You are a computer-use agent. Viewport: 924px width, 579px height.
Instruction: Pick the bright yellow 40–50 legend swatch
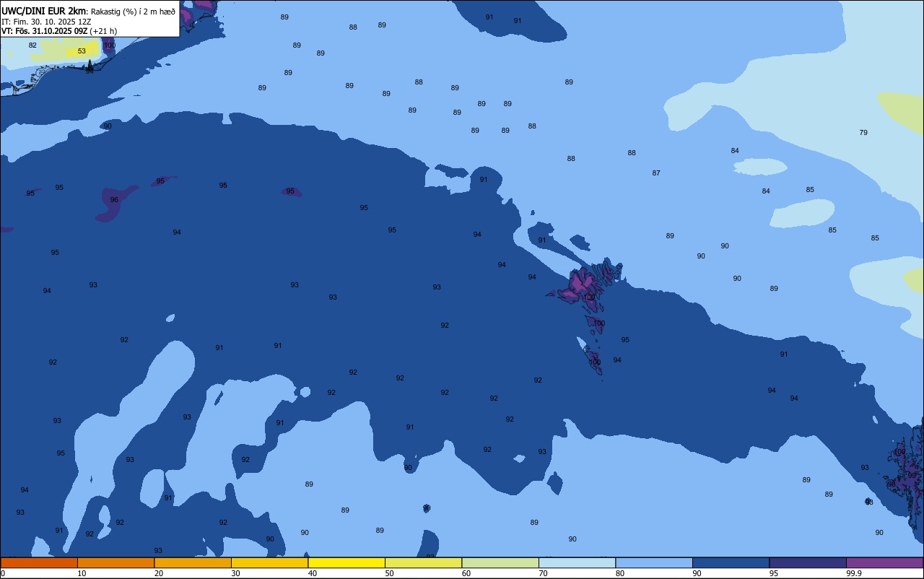(x=346, y=562)
